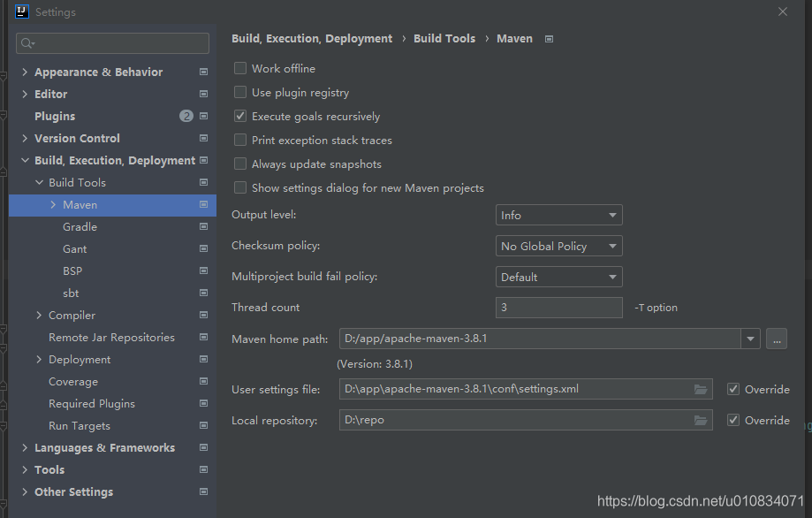The image size is (812, 518).
Task: Expand the Deployment node
Action: (39, 359)
